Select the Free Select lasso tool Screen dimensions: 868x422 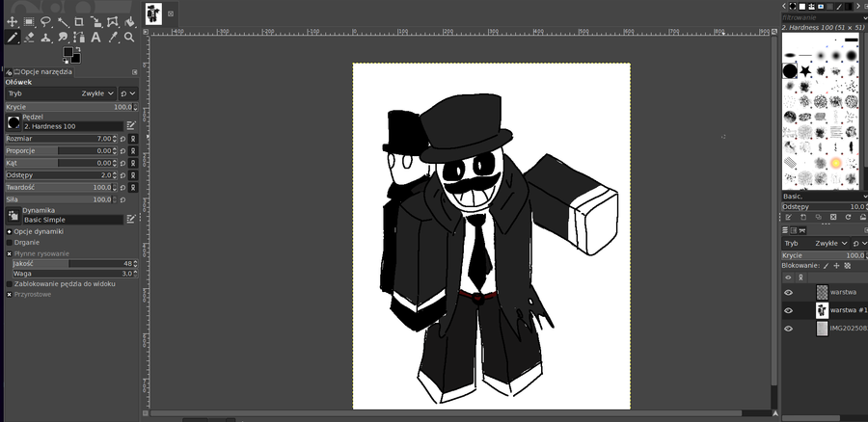coord(46,22)
